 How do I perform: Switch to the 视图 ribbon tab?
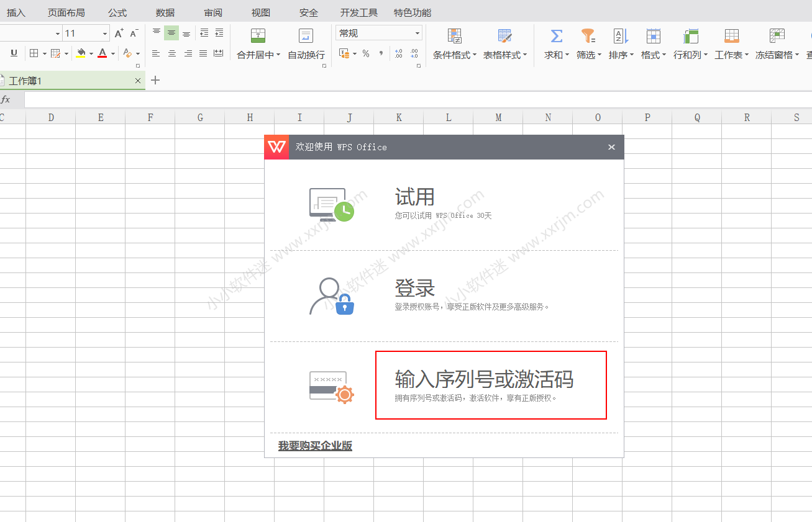point(261,12)
